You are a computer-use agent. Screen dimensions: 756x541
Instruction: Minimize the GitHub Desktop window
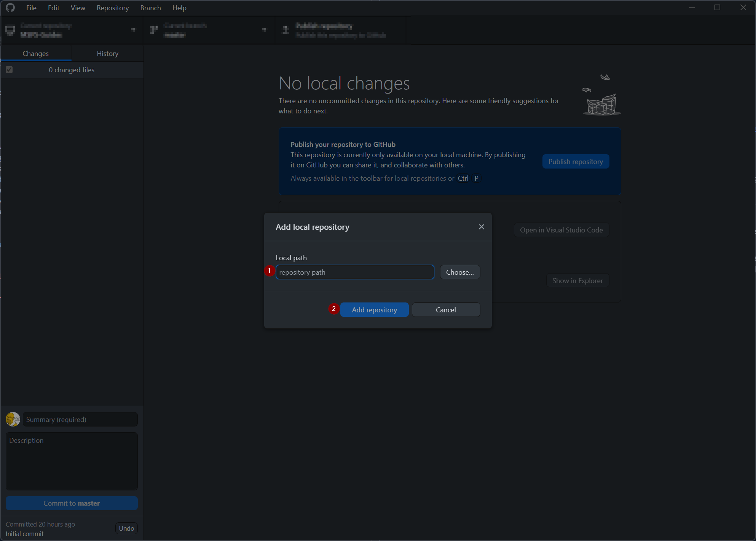pos(692,8)
